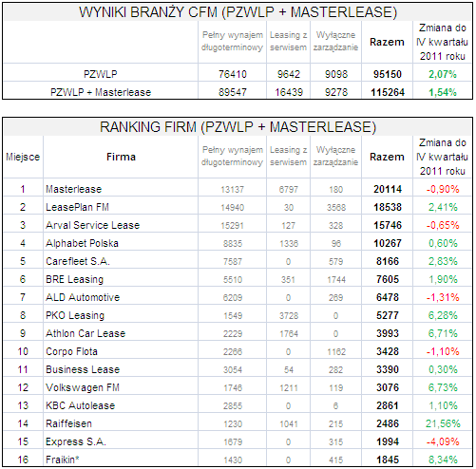Select KBC Autolease row name
This screenshot has height=469, width=476.
coord(80,405)
